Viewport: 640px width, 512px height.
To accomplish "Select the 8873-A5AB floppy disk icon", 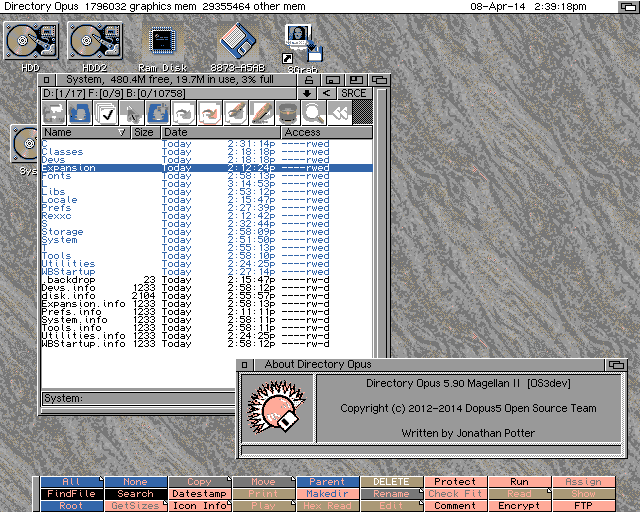I will pyautogui.click(x=238, y=40).
